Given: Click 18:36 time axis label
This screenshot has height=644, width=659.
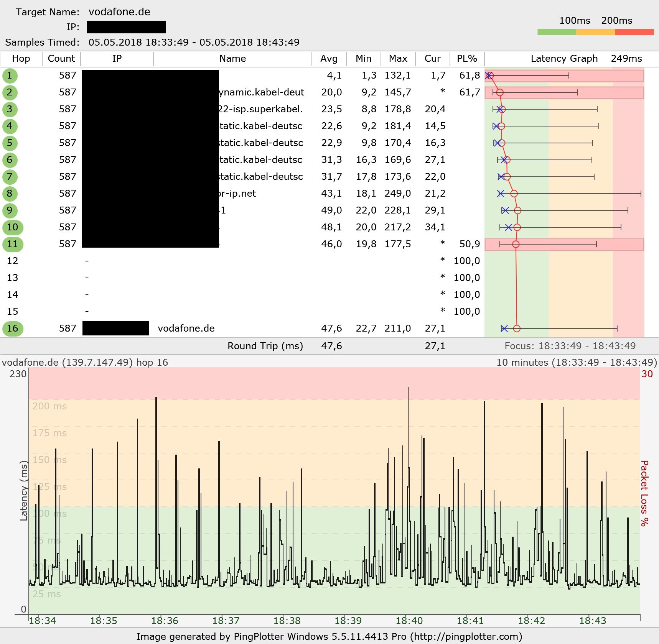Looking at the screenshot, I should tap(165, 621).
